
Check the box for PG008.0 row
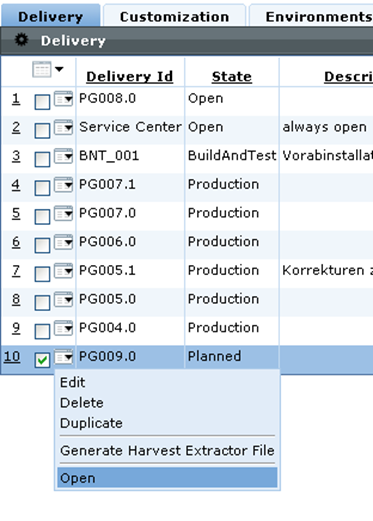pyautogui.click(x=42, y=102)
